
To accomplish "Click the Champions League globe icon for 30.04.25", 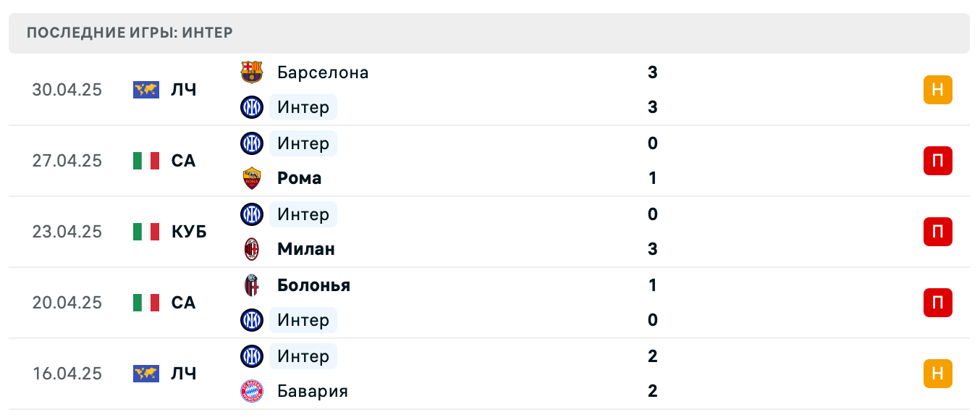I will point(146,90).
